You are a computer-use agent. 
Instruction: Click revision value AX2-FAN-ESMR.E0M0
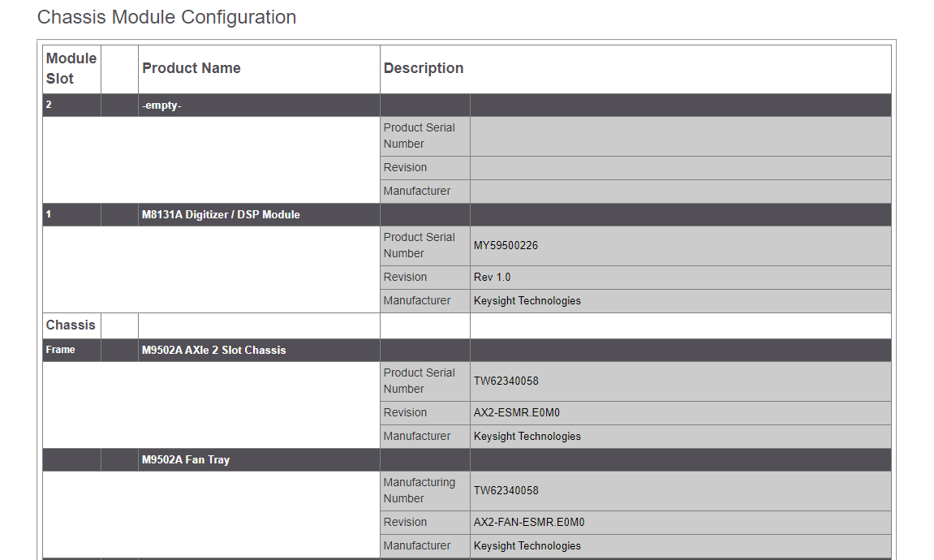[529, 523]
